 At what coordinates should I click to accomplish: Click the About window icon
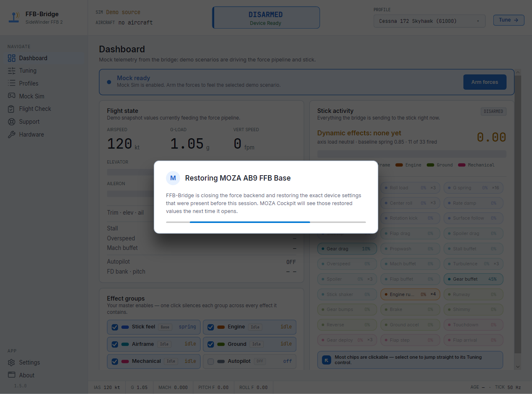(12, 375)
